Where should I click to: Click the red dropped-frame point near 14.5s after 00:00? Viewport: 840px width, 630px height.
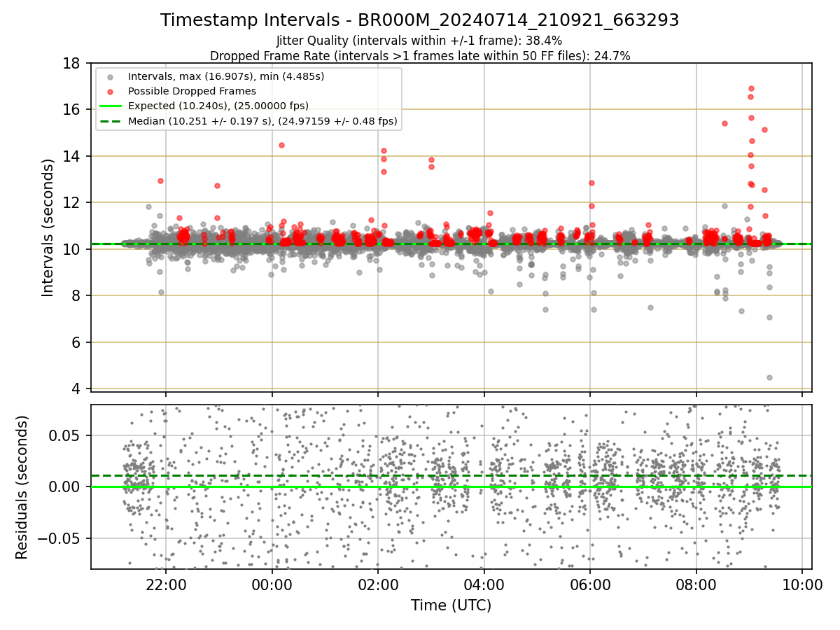pos(281,145)
